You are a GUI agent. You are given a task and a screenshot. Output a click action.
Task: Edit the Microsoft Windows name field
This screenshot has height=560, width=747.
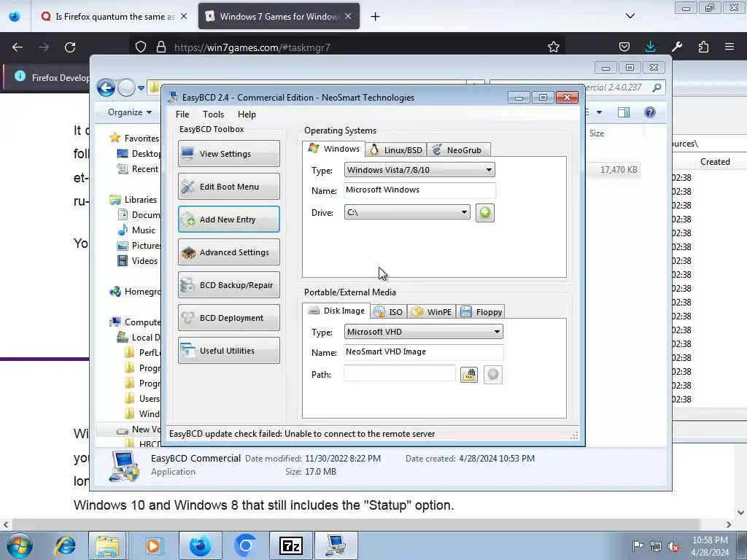point(419,190)
